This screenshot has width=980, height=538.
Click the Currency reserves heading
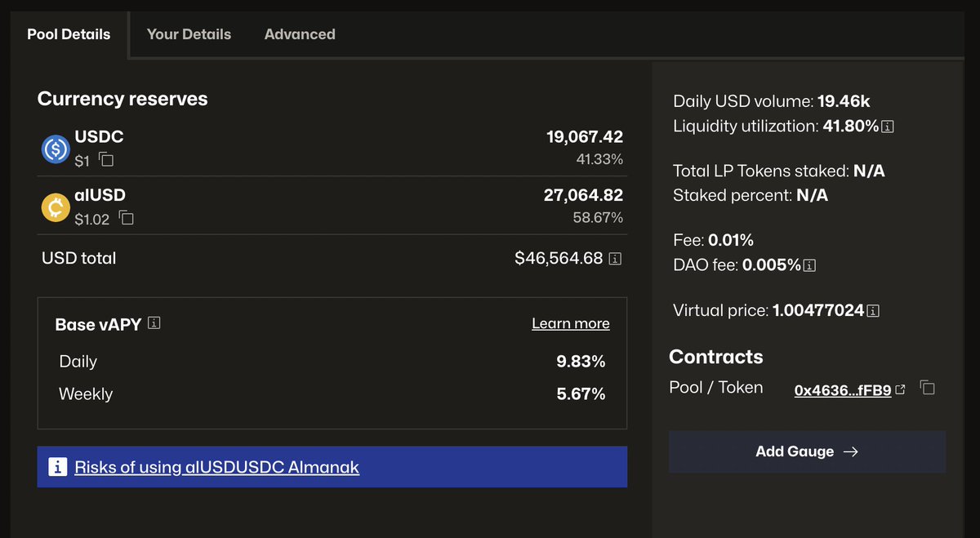122,99
